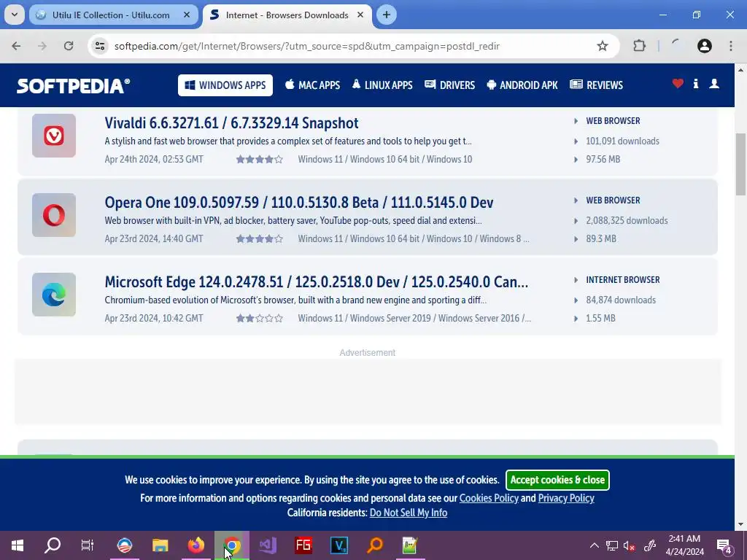This screenshot has width=747, height=560.
Task: Show hidden system tray icons
Action: (x=594, y=545)
